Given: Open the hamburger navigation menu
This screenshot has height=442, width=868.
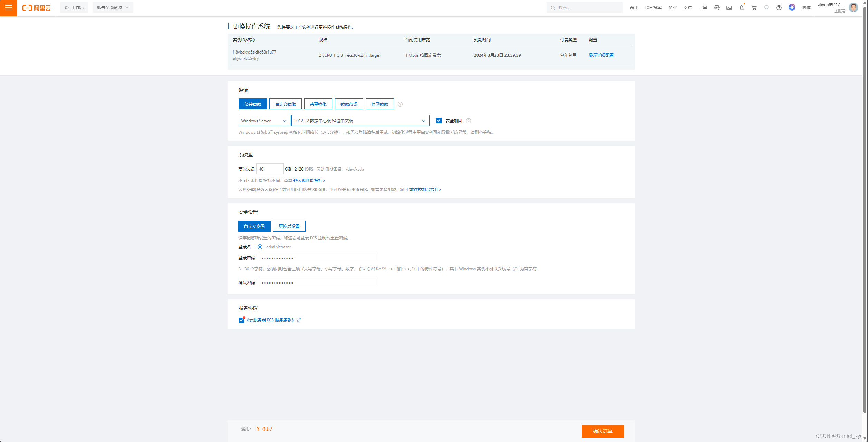Looking at the screenshot, I should [x=9, y=8].
